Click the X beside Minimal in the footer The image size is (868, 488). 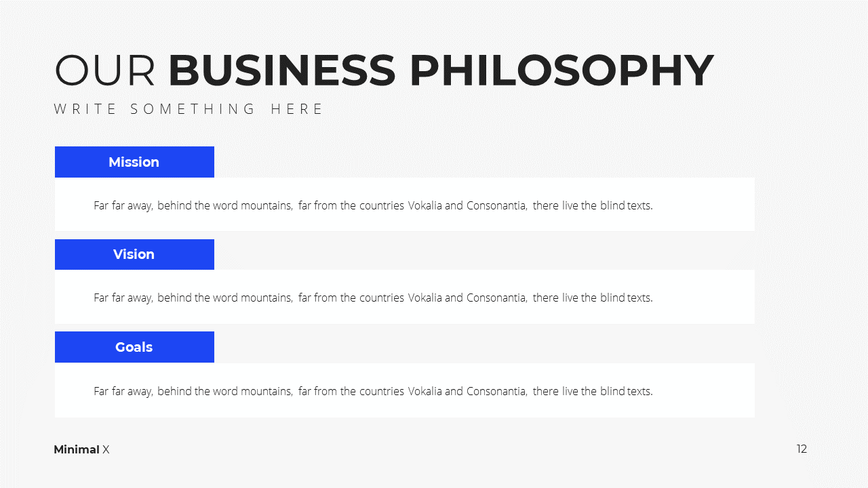pos(106,449)
